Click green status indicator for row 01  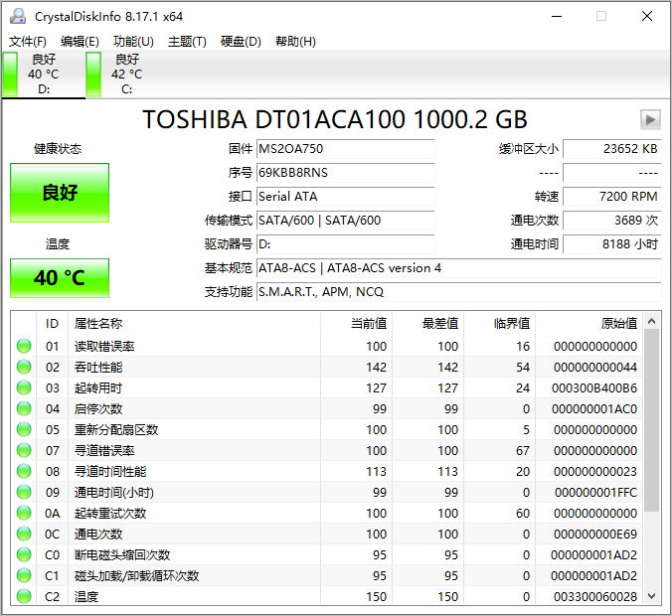24,346
